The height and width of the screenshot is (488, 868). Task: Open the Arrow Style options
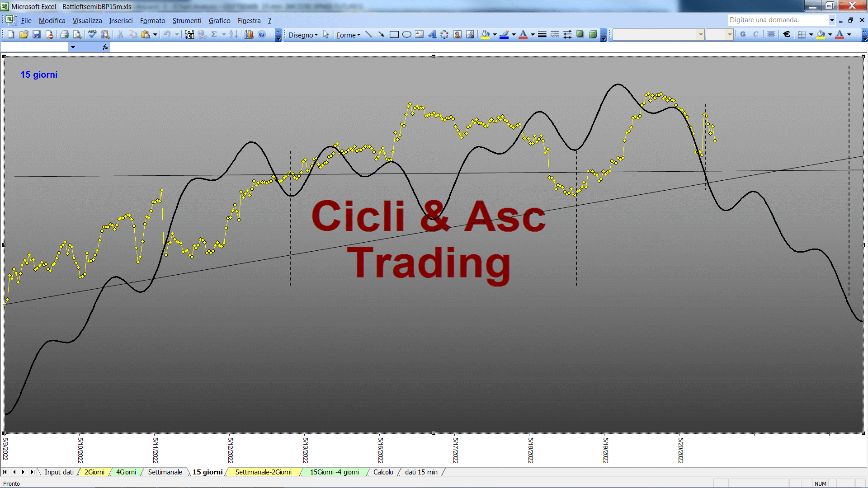(567, 34)
